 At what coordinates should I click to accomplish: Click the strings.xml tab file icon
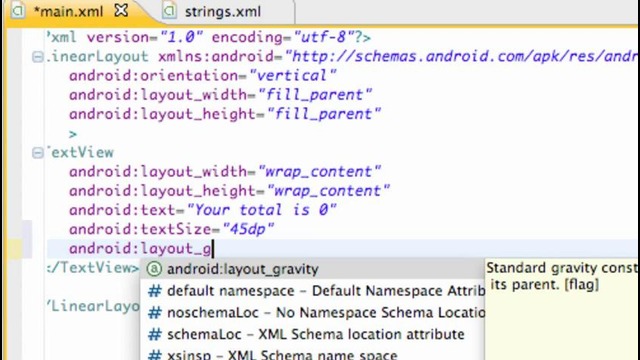pos(169,11)
